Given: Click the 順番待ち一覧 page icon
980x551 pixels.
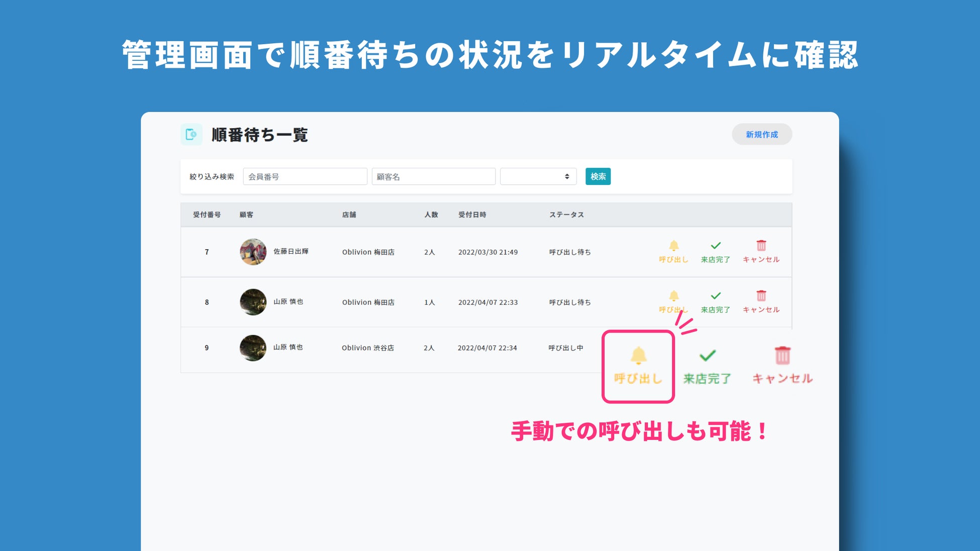Looking at the screenshot, I should click(x=191, y=135).
